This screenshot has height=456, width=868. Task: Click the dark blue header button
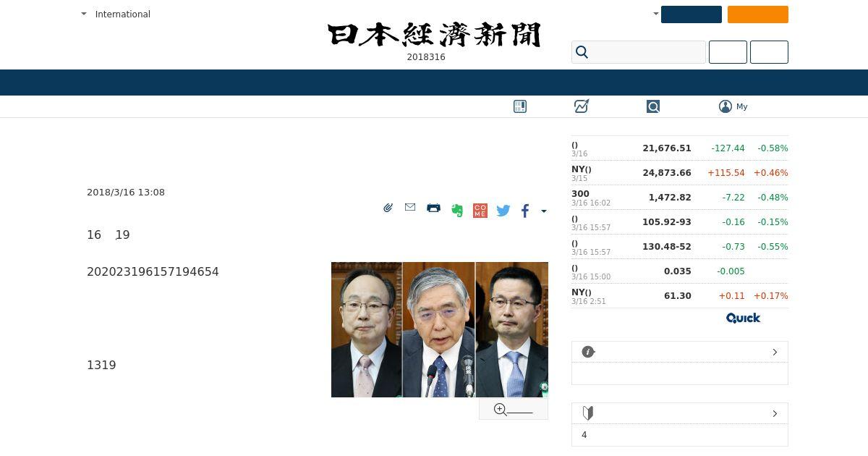(692, 14)
